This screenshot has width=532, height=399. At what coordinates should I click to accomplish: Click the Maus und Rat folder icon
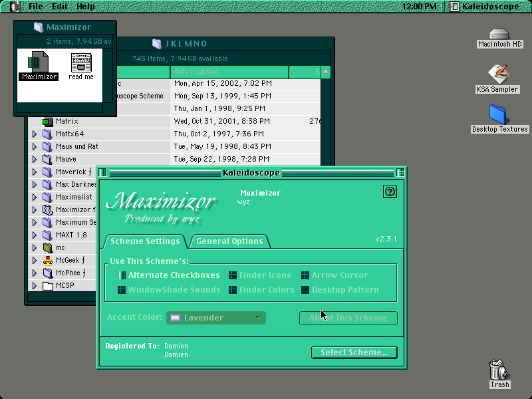pyautogui.click(x=47, y=146)
